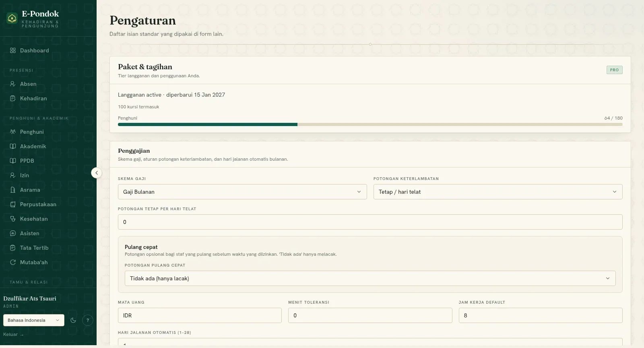Click the Penghuni usage progress bar
Screen dimensions: 644x348
(x=370, y=124)
